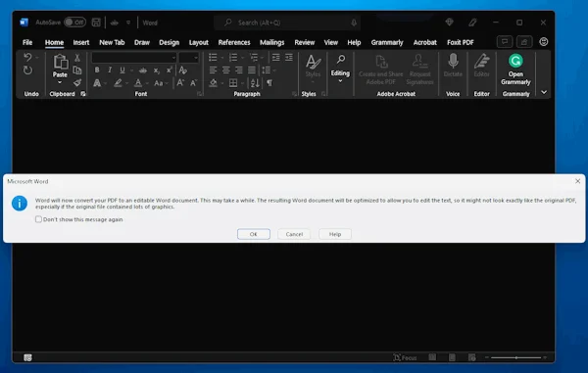The width and height of the screenshot is (588, 373).
Task: Adjust the zoom slider in status bar
Action: [516, 357]
